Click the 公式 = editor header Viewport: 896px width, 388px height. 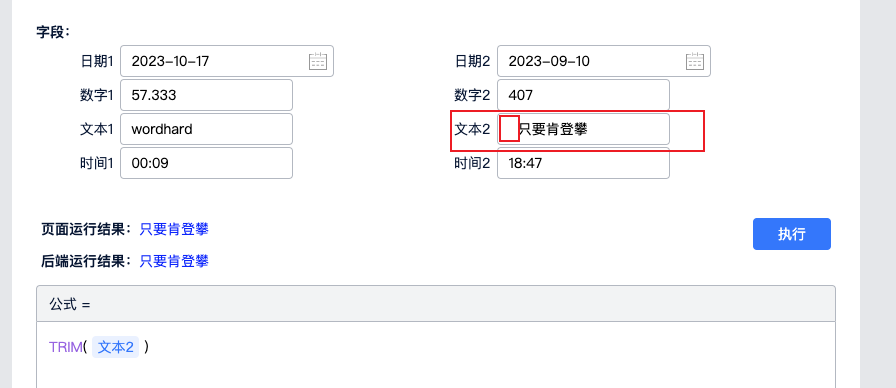pyautogui.click(x=436, y=304)
